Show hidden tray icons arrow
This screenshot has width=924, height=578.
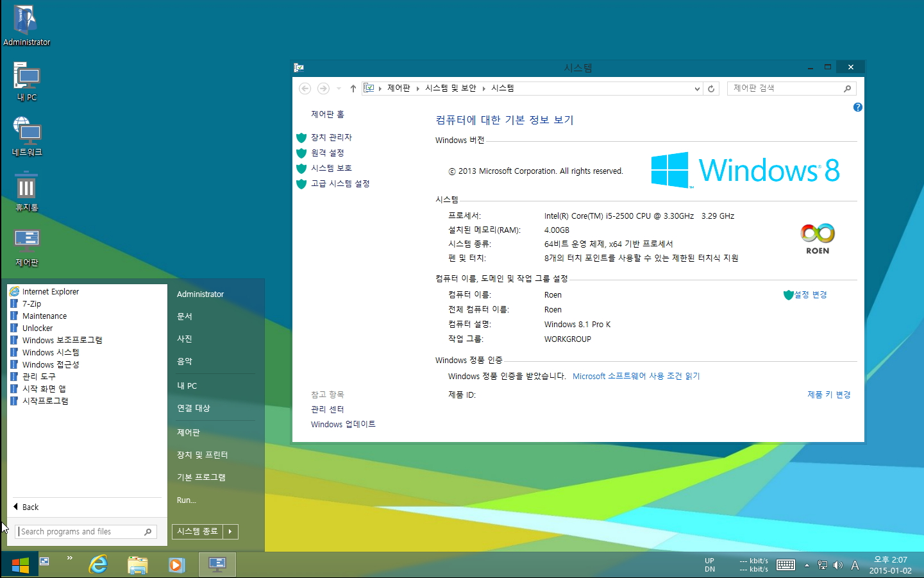pyautogui.click(x=807, y=565)
